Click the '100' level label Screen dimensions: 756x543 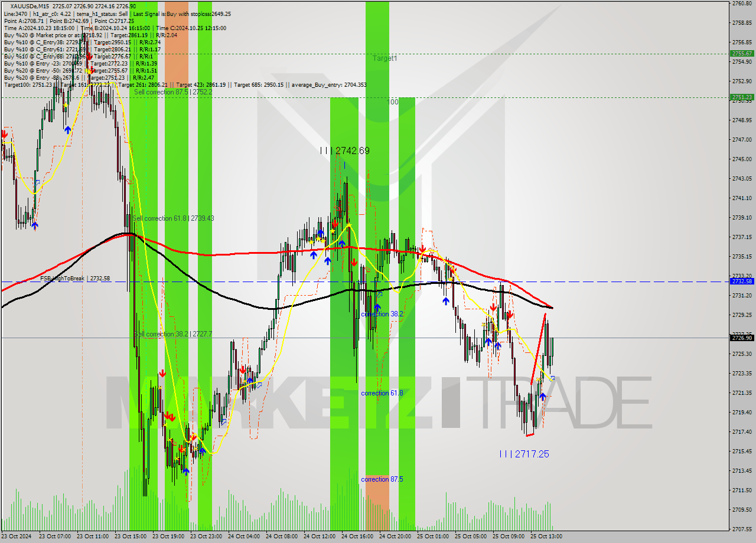pyautogui.click(x=393, y=102)
